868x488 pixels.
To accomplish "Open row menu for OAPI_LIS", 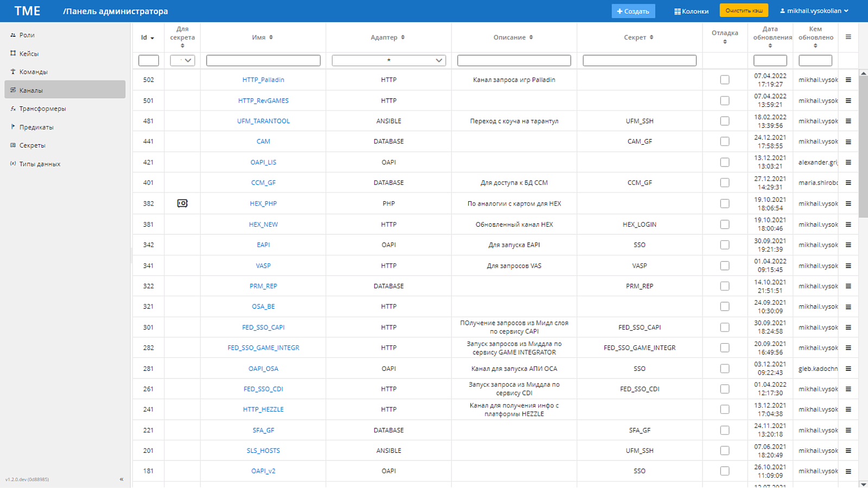I will click(848, 162).
